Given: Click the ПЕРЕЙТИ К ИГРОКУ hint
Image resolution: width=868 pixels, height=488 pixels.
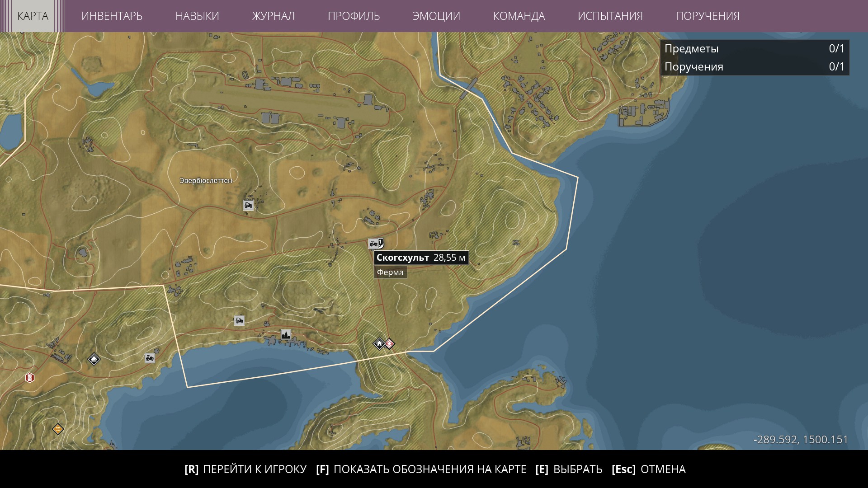Looking at the screenshot, I should (245, 469).
